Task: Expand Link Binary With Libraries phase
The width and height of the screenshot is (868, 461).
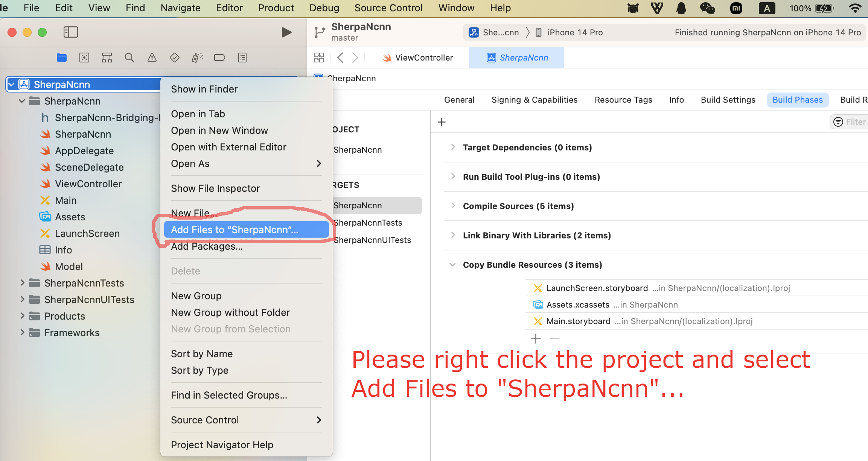Action: (x=453, y=235)
